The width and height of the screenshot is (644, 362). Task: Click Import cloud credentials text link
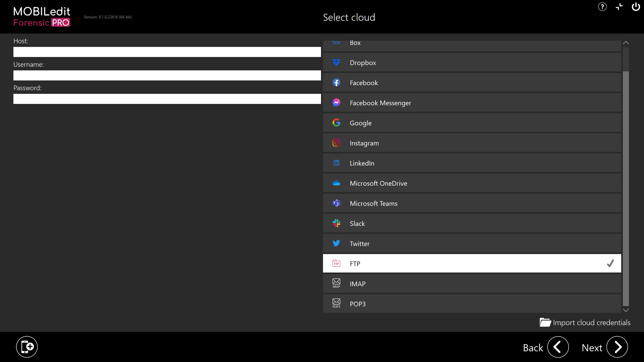591,322
